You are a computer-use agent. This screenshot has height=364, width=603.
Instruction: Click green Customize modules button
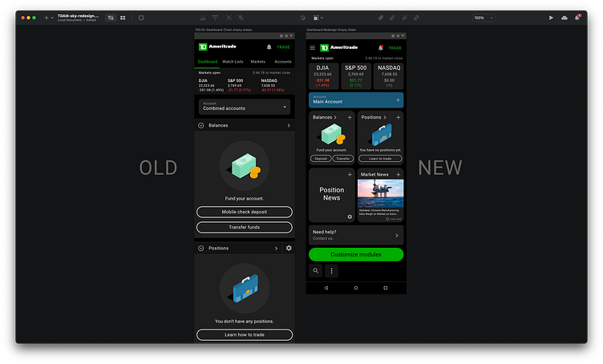point(356,254)
